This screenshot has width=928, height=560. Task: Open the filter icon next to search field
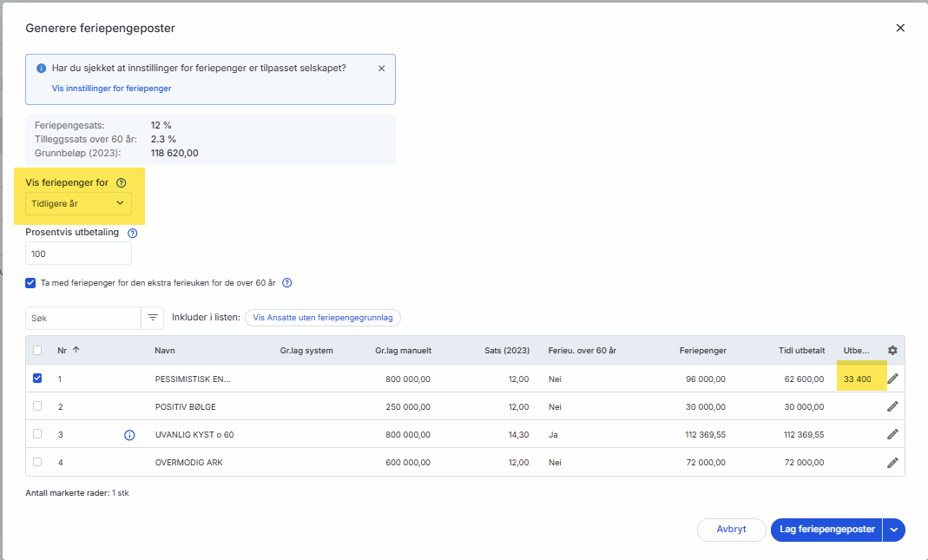pos(153,318)
